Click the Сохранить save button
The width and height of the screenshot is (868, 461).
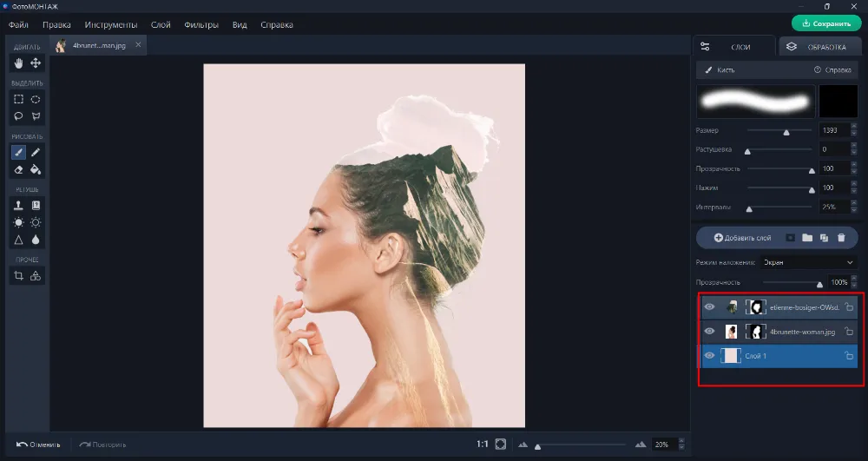[826, 23]
